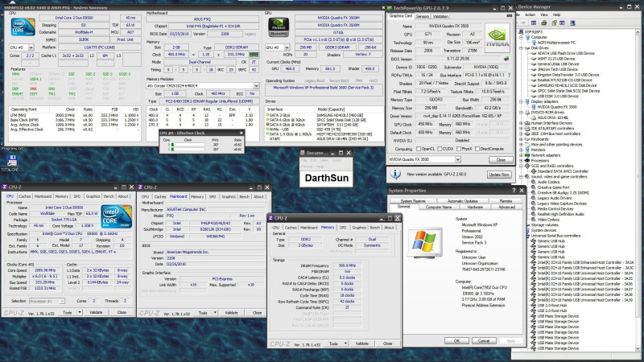
Task: Click the DarthSun text in the Notepad document
Action: tap(327, 178)
